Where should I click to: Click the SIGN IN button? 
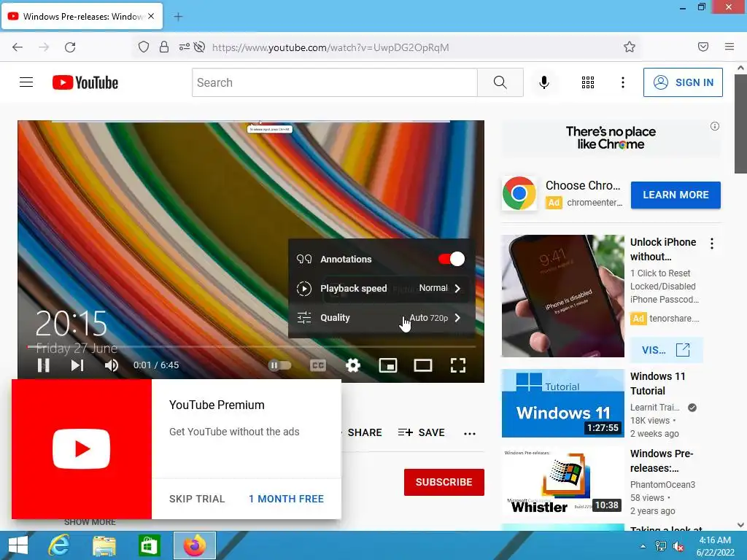[x=683, y=82]
